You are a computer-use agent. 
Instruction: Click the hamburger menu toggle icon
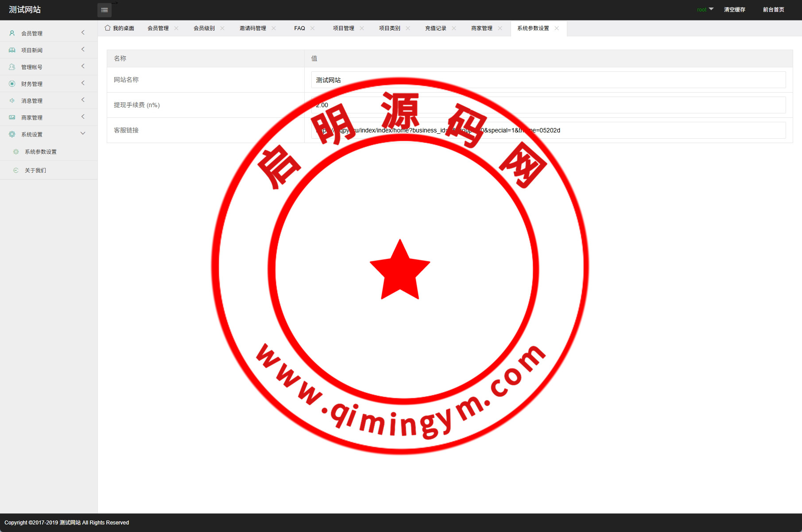point(105,10)
